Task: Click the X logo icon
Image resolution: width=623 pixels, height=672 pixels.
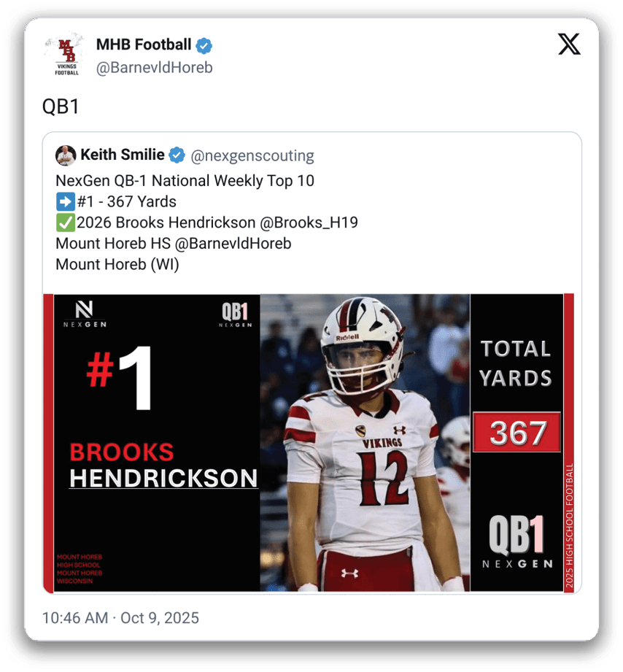Action: (x=569, y=44)
